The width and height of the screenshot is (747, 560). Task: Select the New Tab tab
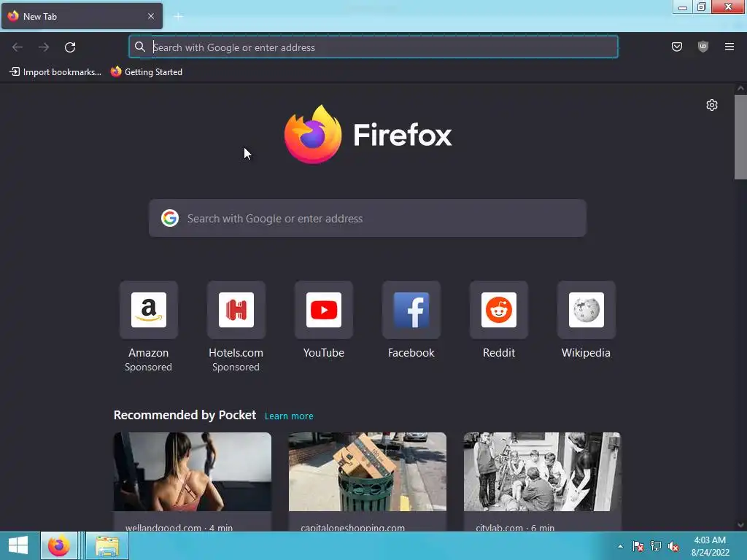[82, 16]
